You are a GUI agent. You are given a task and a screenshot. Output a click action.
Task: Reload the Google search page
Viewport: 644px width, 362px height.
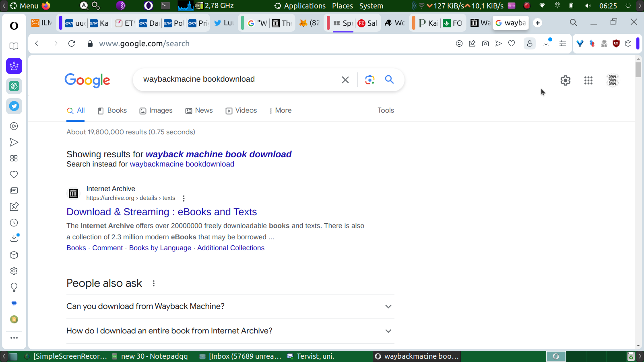(72, 43)
